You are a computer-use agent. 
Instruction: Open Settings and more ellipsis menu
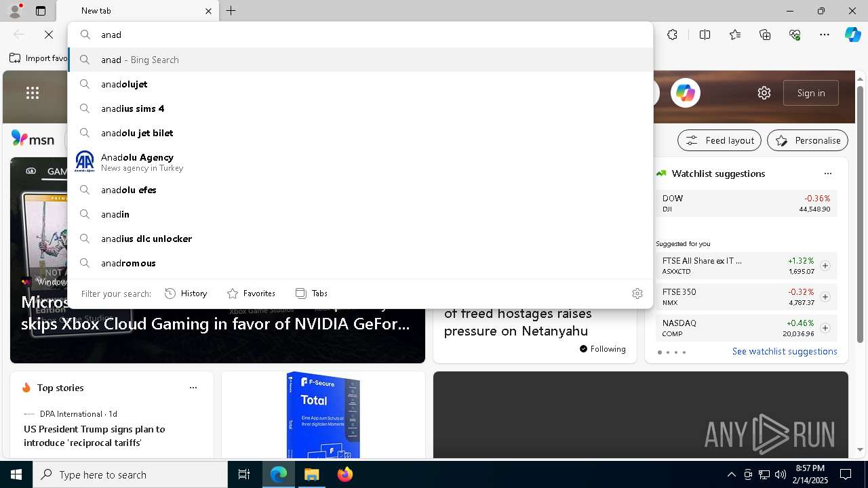825,35
